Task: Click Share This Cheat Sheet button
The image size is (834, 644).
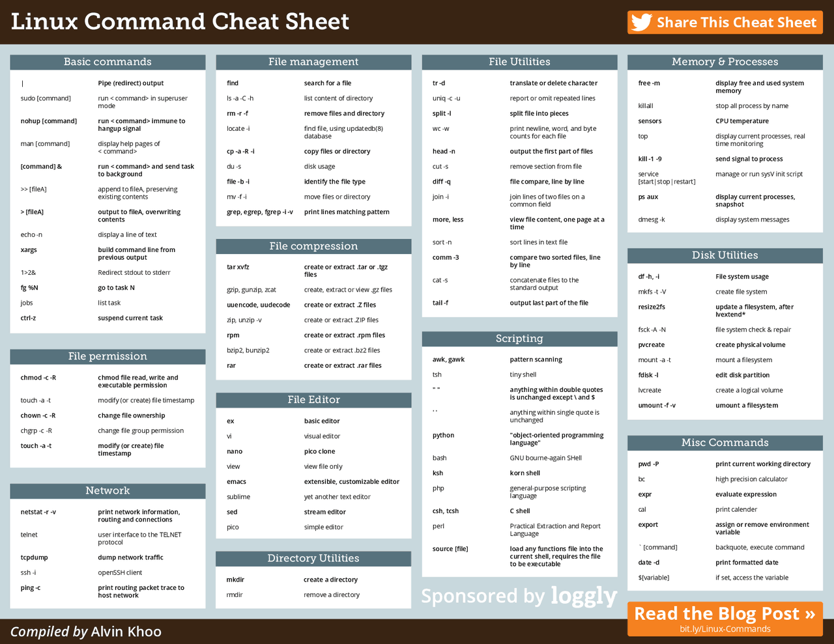Action: click(725, 21)
